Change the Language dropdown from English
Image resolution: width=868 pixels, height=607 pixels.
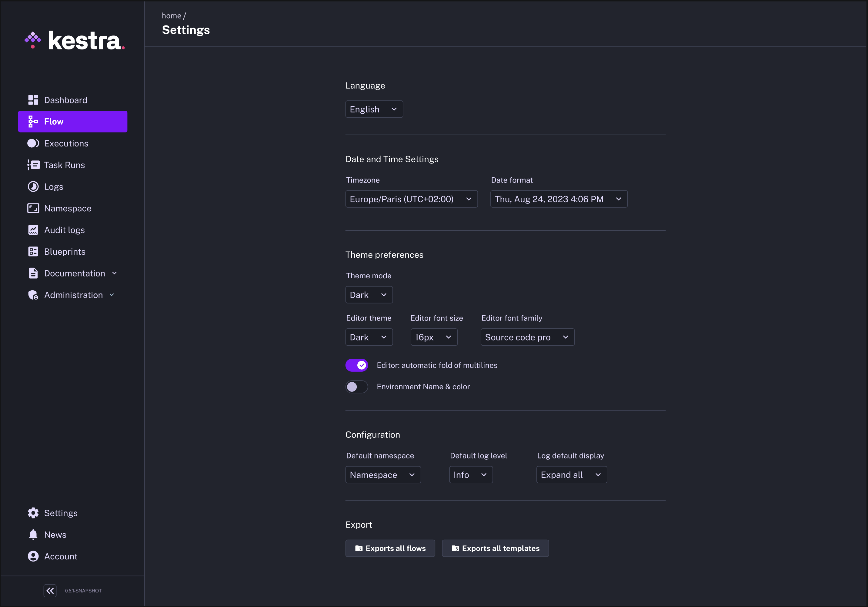[x=374, y=109]
